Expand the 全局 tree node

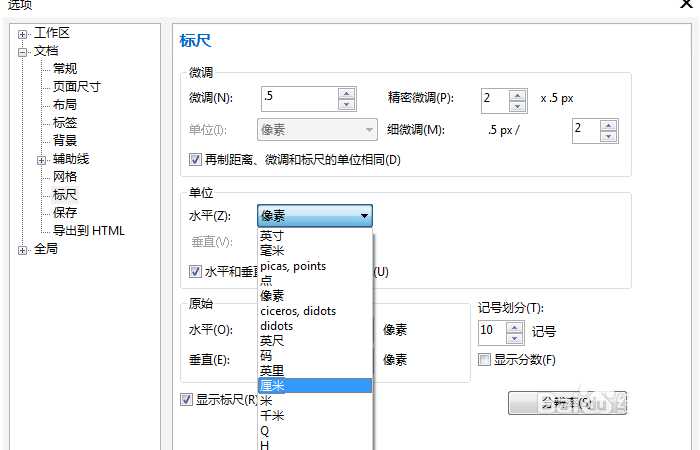coord(23,249)
